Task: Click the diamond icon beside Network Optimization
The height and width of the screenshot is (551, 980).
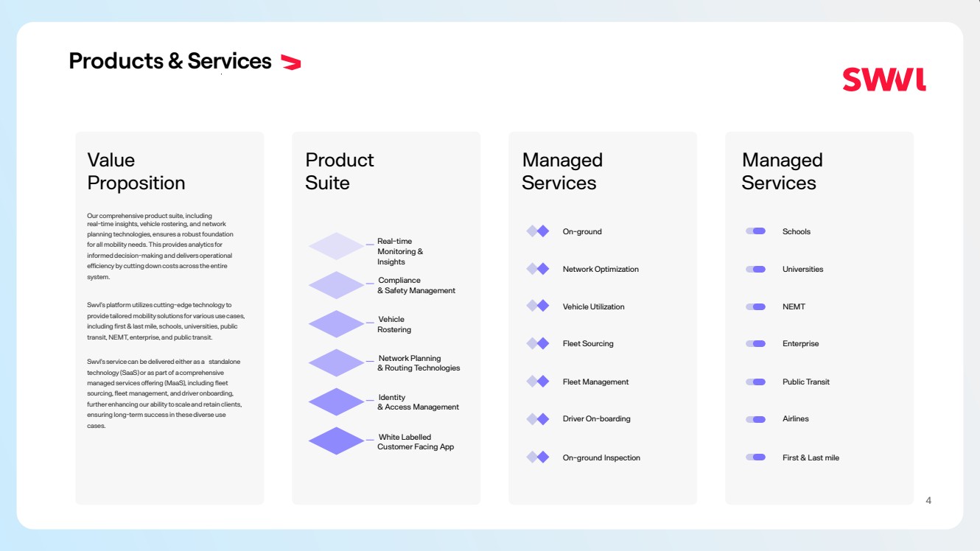Action: (538, 269)
